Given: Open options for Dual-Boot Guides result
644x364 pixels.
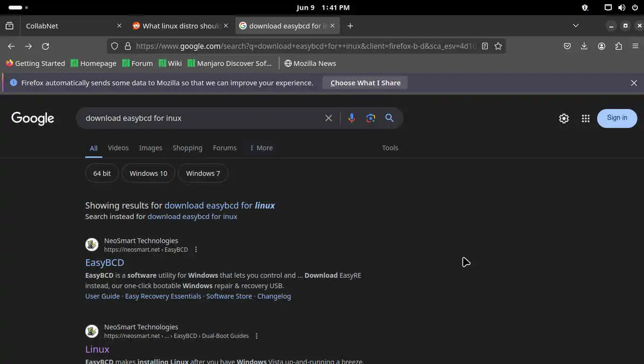Looking at the screenshot, I should [257, 336].
